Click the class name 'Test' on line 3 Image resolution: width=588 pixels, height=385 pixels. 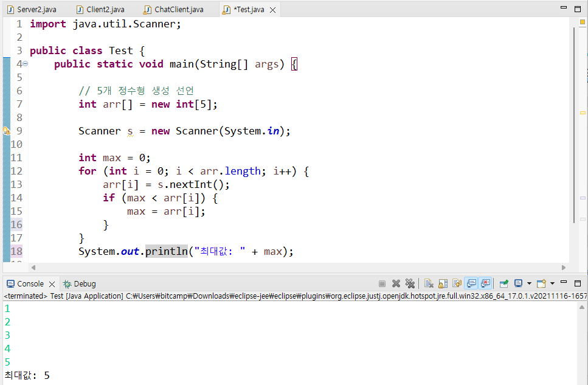pyautogui.click(x=121, y=50)
